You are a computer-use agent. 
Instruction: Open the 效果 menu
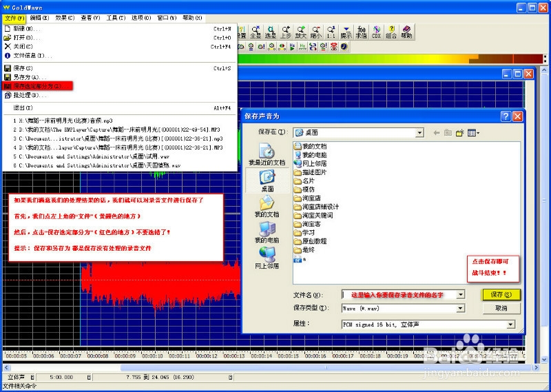(65, 18)
